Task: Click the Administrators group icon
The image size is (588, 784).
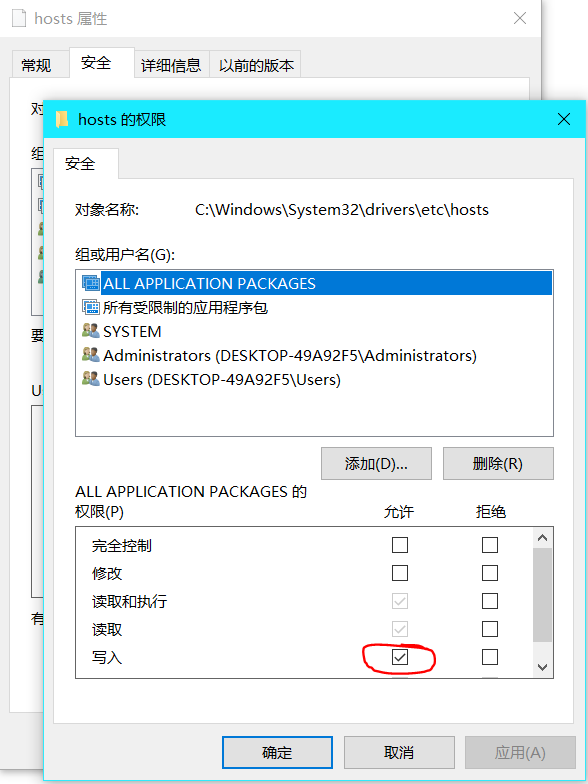Action: [90, 354]
